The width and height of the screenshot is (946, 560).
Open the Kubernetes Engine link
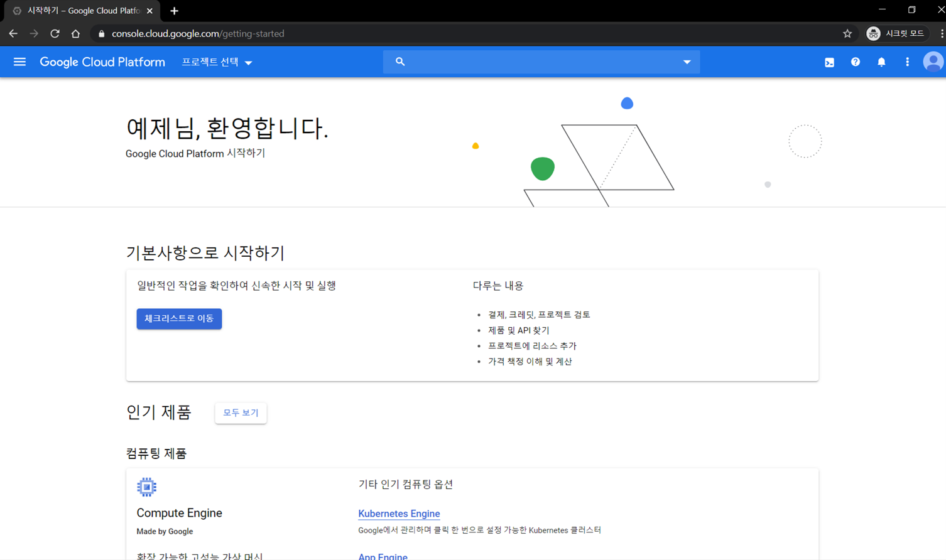[x=399, y=514]
